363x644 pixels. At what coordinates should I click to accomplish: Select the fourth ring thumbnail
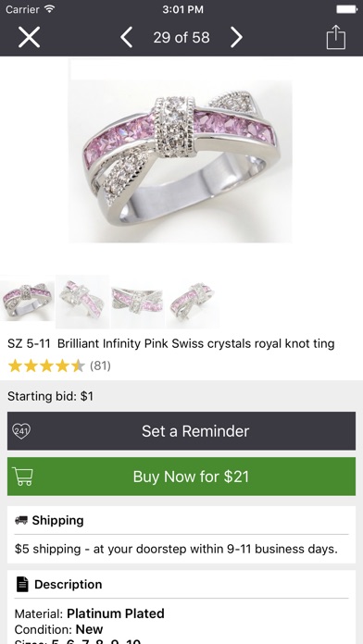coord(193,302)
